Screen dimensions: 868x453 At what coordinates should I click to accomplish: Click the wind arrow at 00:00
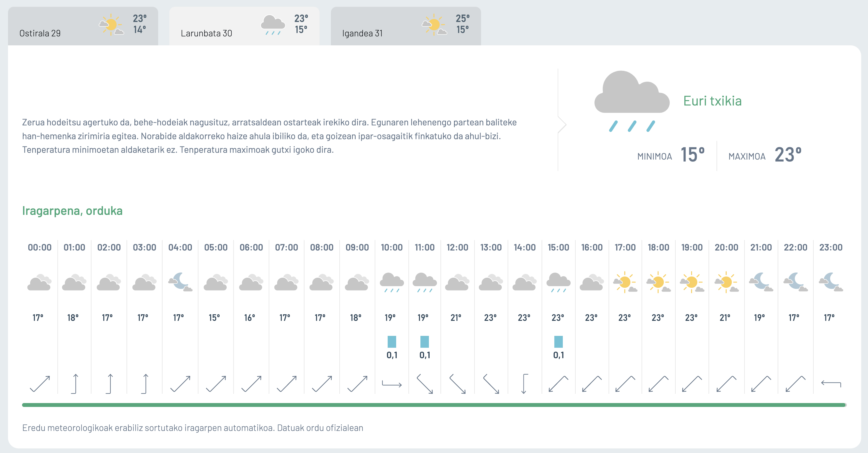(x=40, y=384)
